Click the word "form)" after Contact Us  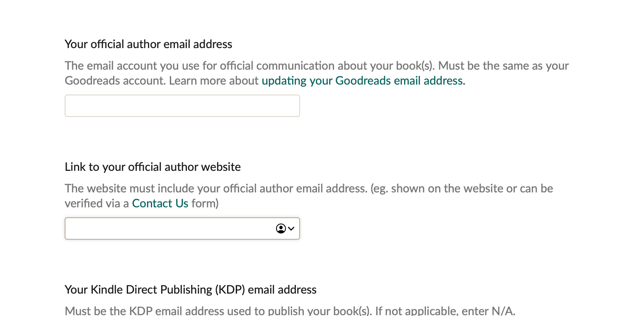pos(205,203)
